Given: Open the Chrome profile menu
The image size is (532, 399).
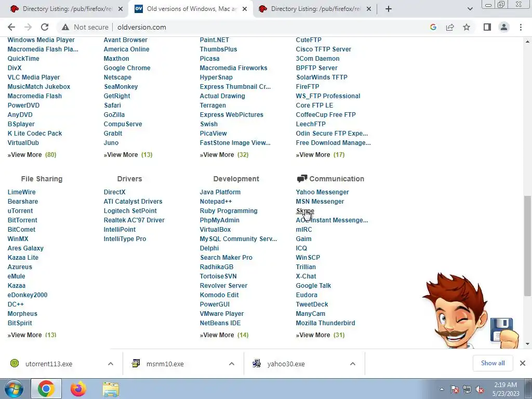Looking at the screenshot, I should 504,27.
